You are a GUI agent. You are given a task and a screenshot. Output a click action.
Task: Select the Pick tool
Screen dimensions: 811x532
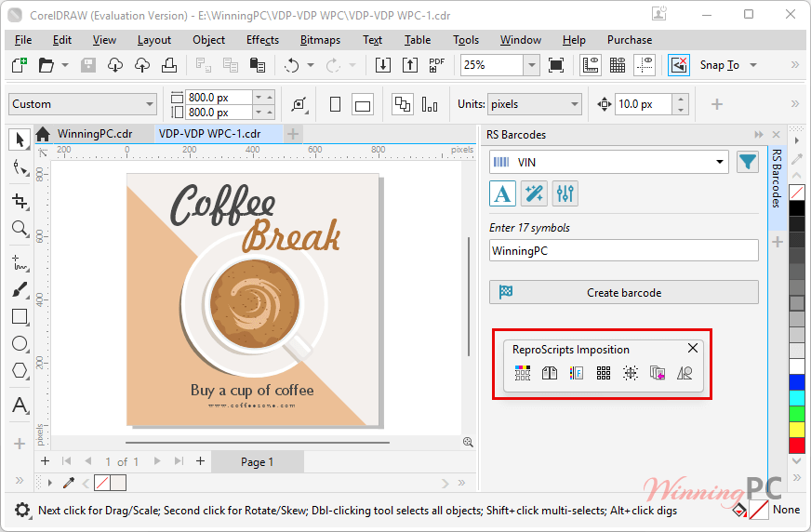(x=20, y=140)
